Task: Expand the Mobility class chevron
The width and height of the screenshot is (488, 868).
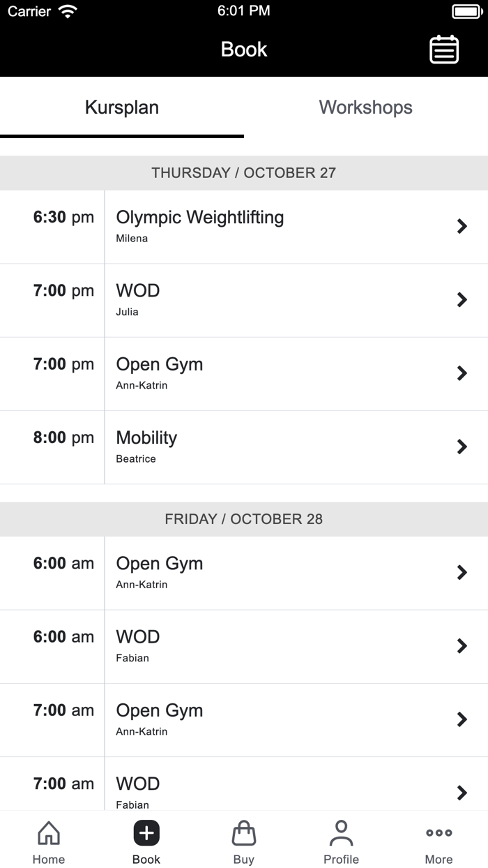Action: pyautogui.click(x=462, y=447)
